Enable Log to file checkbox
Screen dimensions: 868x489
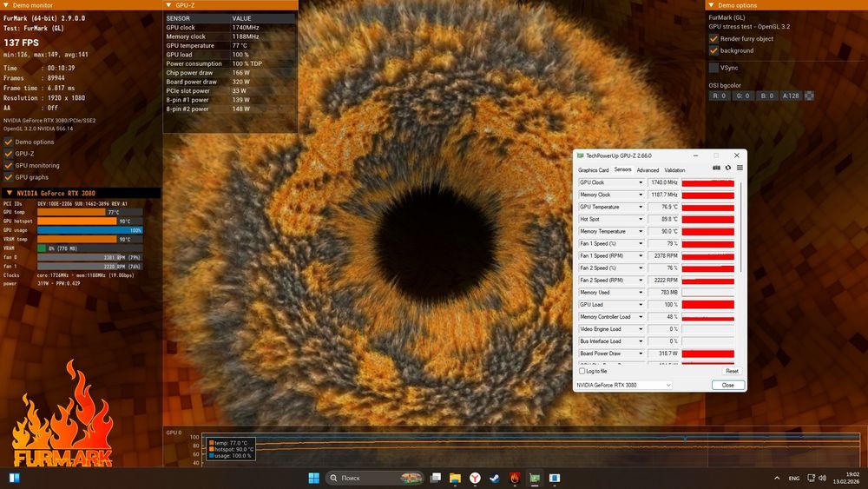pos(582,371)
